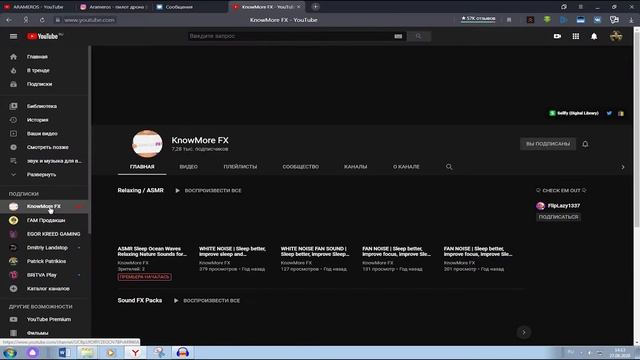
Task: Reload the page with refresh icon
Action: pyautogui.click(x=42, y=20)
